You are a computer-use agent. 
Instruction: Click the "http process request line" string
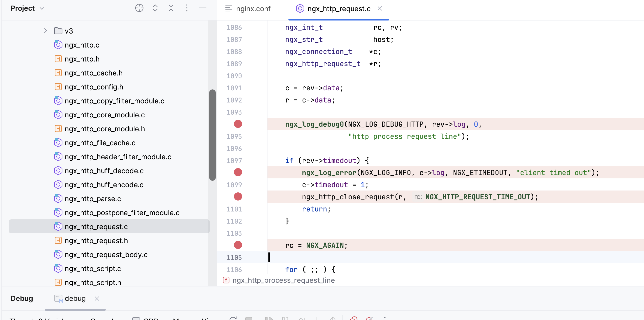404,136
